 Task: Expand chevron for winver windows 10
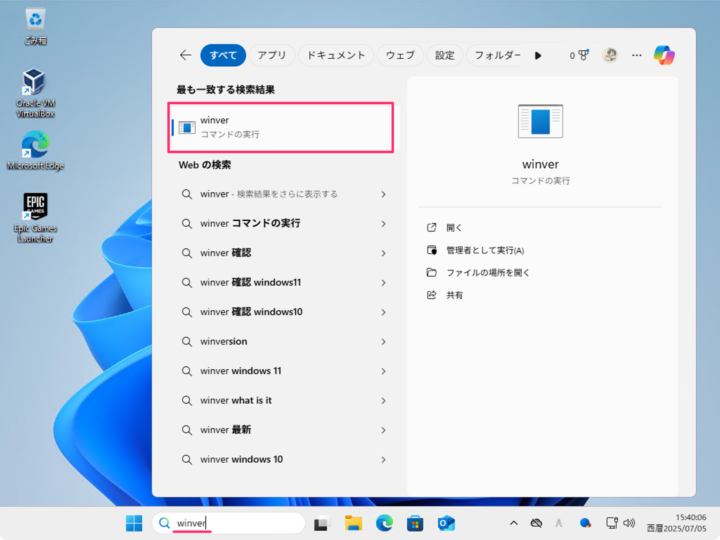click(x=383, y=460)
